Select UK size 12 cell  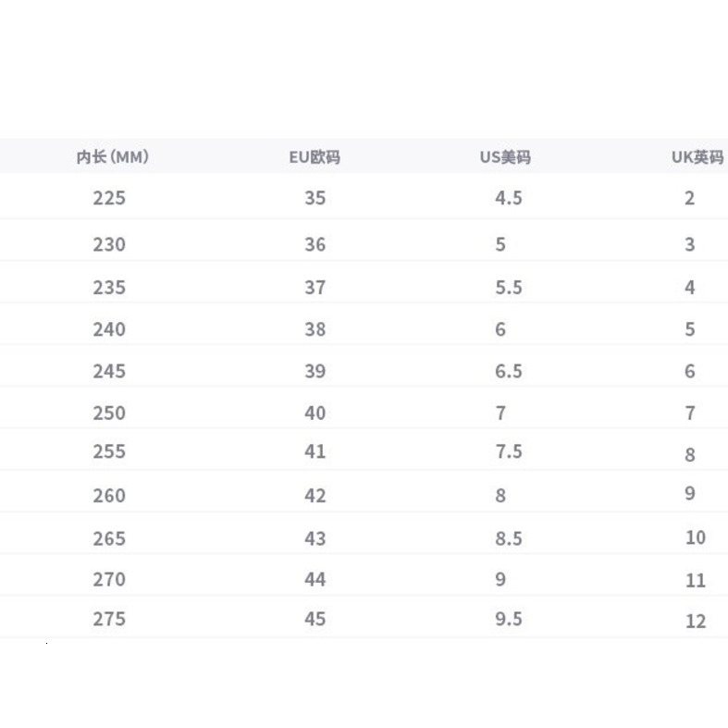click(x=696, y=622)
